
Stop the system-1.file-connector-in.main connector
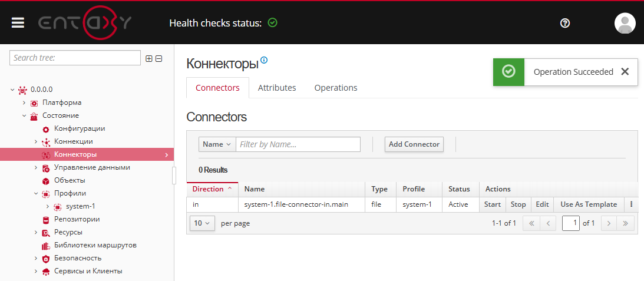pyautogui.click(x=518, y=204)
